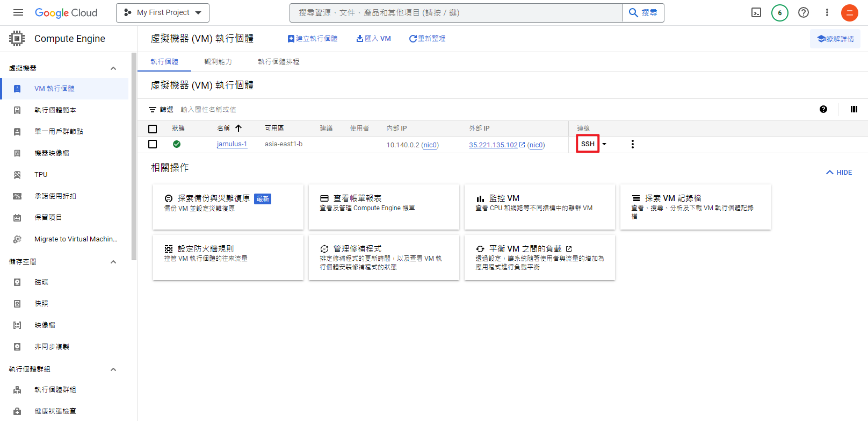Click the 非同步複製 icon
Screen dimensions: 868x421
click(x=17, y=347)
